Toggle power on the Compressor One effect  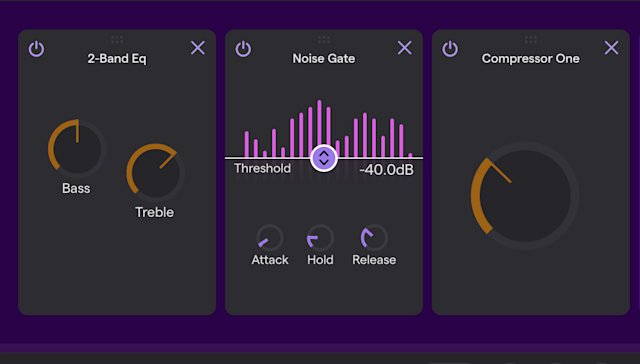click(450, 49)
